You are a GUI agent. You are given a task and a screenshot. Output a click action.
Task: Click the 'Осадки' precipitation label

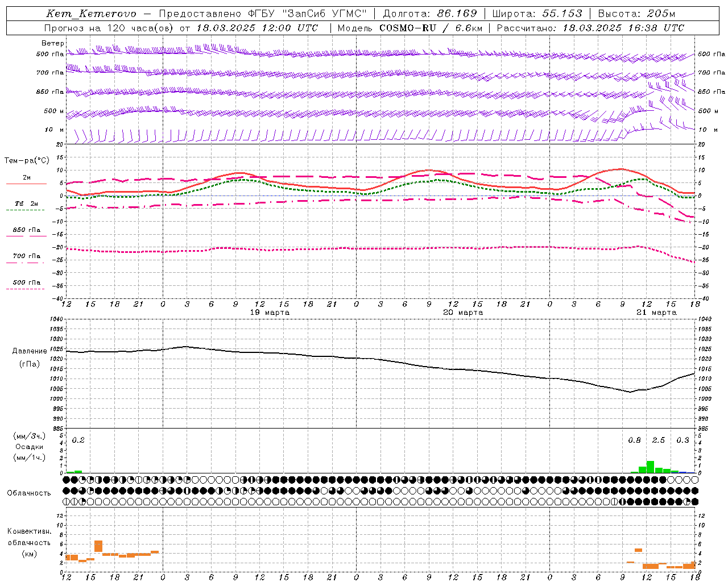point(29,447)
